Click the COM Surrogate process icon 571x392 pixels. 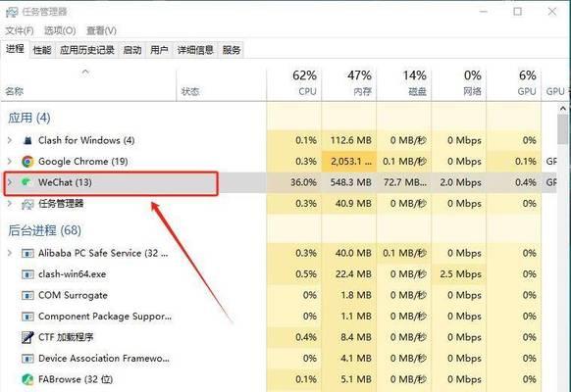[27, 295]
